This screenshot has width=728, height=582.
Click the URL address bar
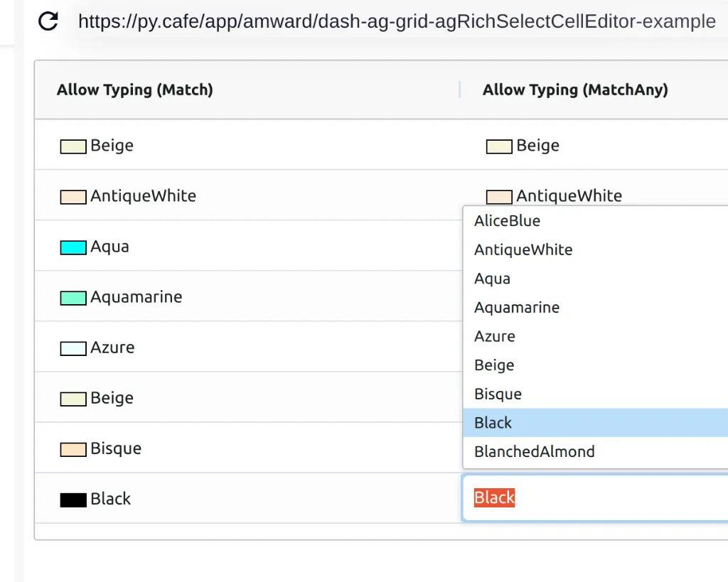(x=397, y=22)
